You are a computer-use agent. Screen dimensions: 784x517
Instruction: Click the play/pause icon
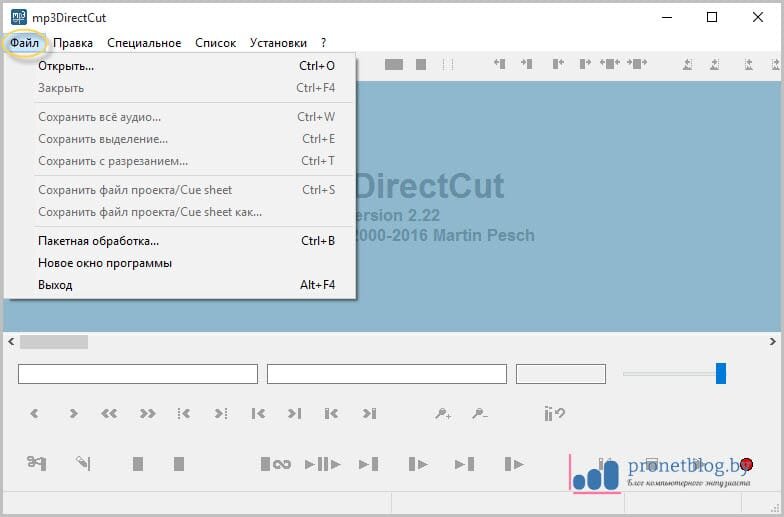pyautogui.click(x=323, y=464)
